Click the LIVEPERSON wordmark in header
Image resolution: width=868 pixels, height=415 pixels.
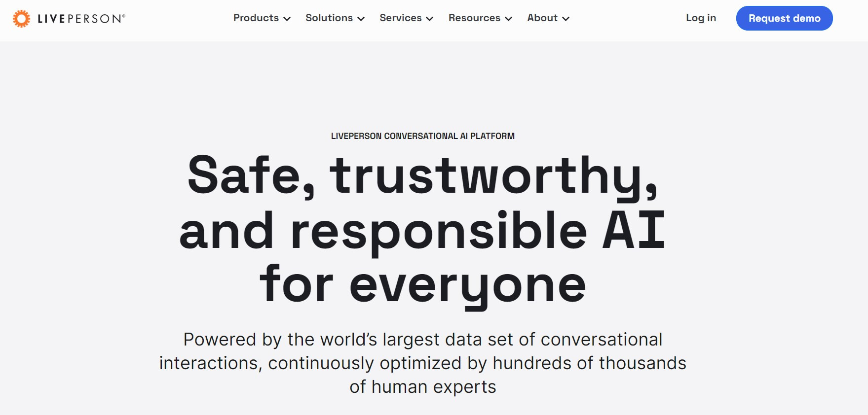click(x=81, y=19)
